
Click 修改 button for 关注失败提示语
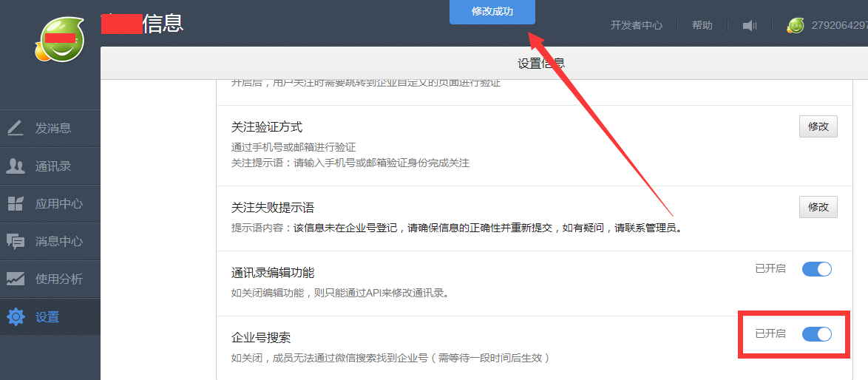[x=818, y=208]
